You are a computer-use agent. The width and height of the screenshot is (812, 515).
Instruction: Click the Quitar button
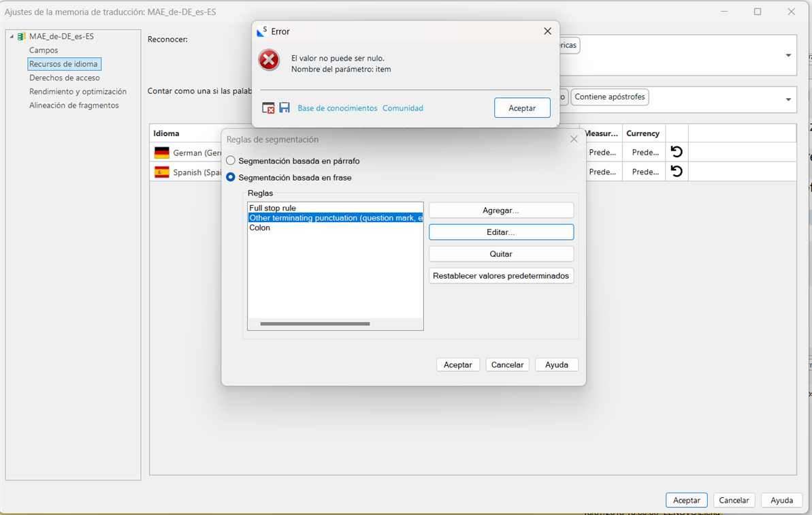pos(501,254)
